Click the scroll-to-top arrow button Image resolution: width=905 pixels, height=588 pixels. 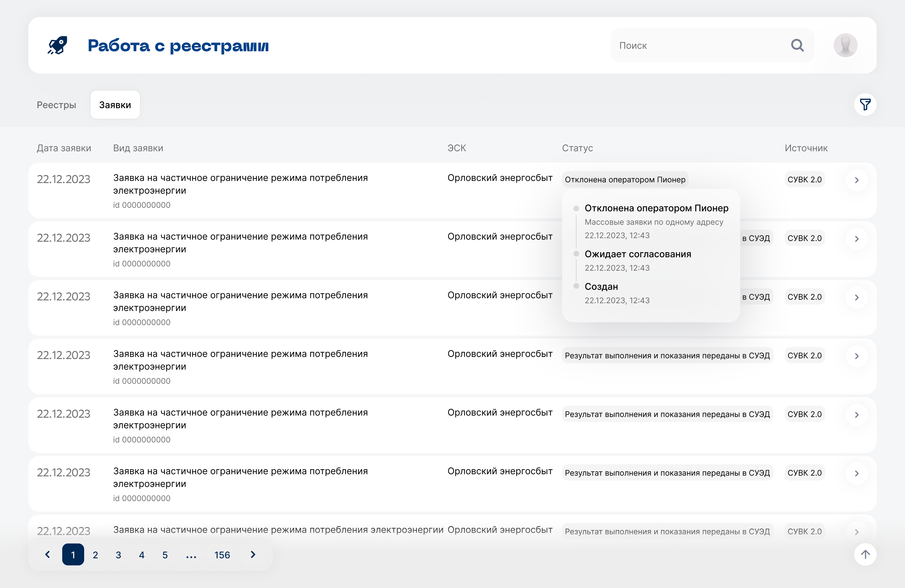pos(865,555)
